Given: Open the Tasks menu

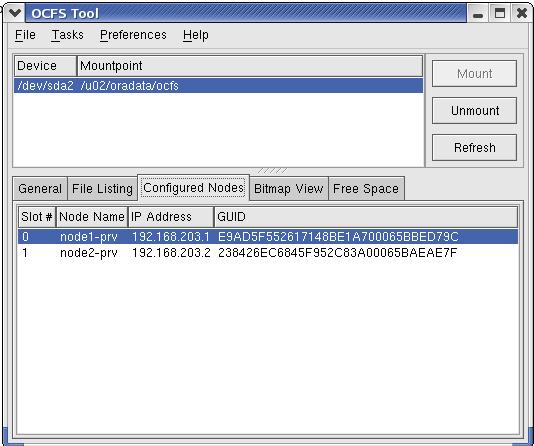Looking at the screenshot, I should 67,35.
